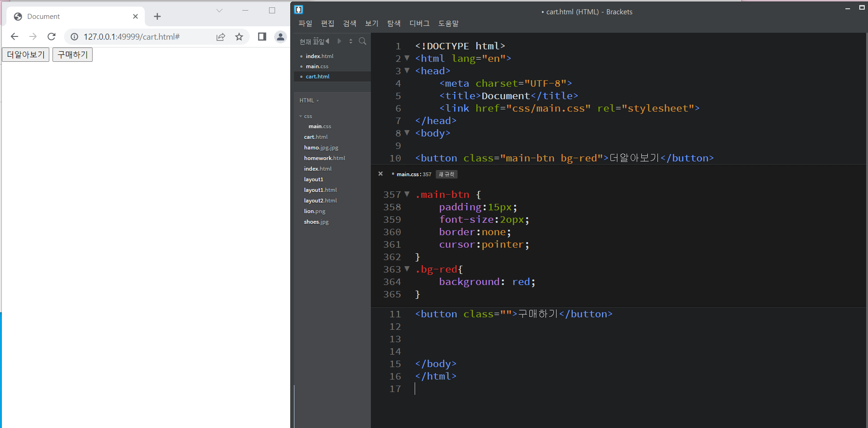Open layout1 in file tree
This screenshot has width=868, height=428.
coord(313,179)
